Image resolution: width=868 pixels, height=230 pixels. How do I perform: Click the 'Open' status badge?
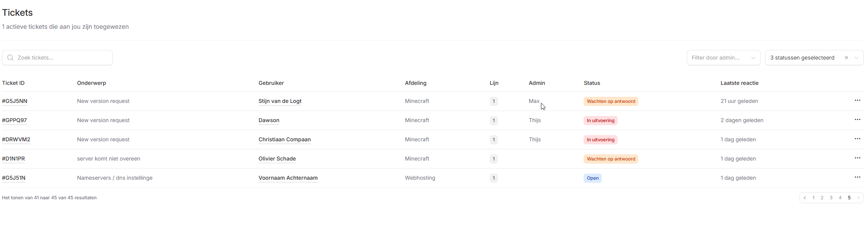[593, 178]
